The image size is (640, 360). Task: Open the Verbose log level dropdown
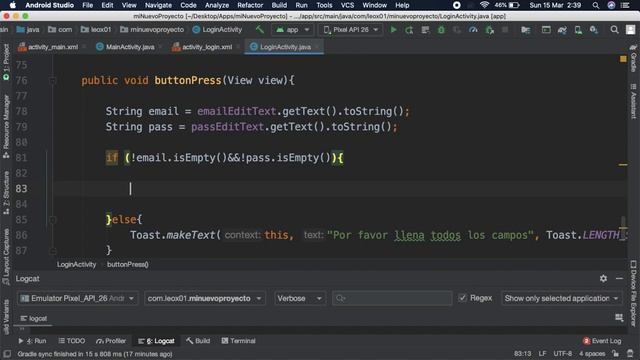[300, 298]
